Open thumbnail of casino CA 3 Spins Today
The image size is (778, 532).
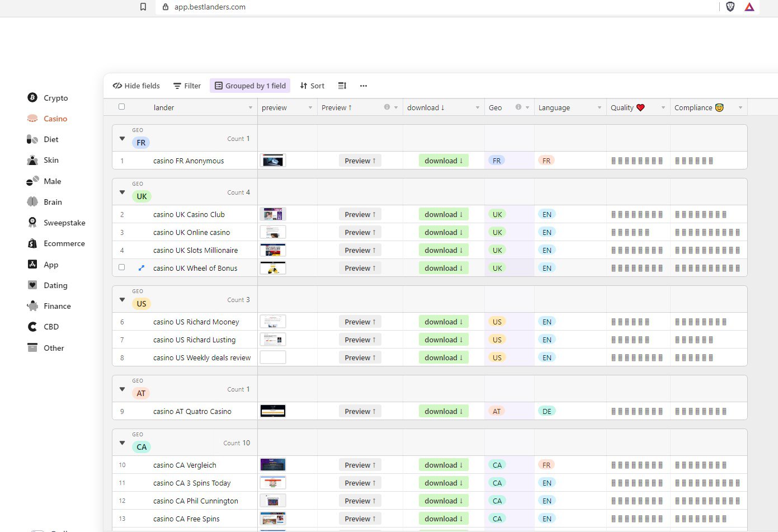coord(273,483)
